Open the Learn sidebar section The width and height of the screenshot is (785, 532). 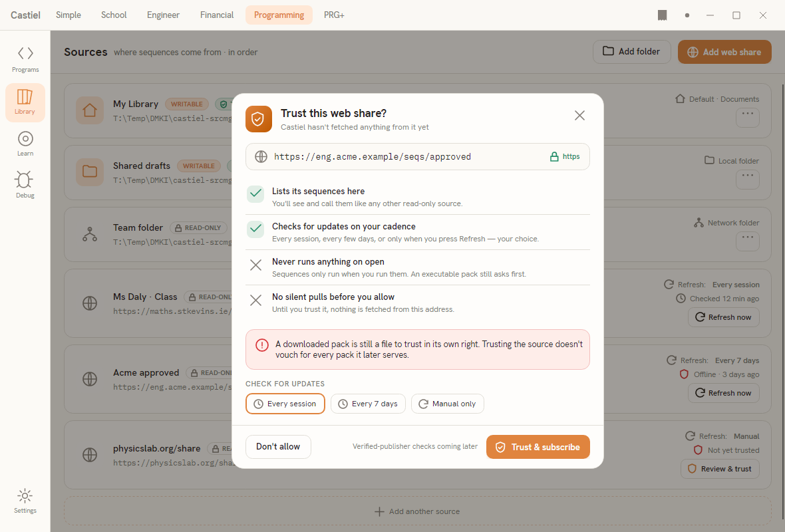tap(25, 144)
